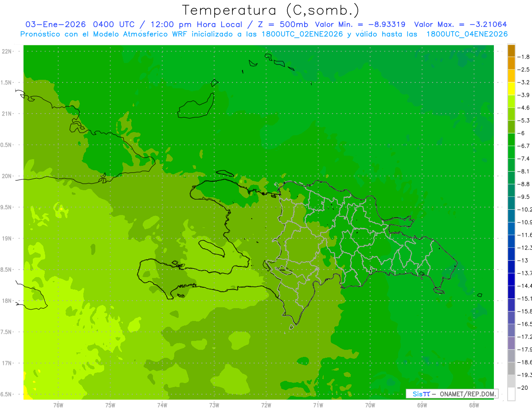The image size is (532, 411).
Task: Click the 'Valor Max. = -3.21064' readout
Action: (460, 24)
